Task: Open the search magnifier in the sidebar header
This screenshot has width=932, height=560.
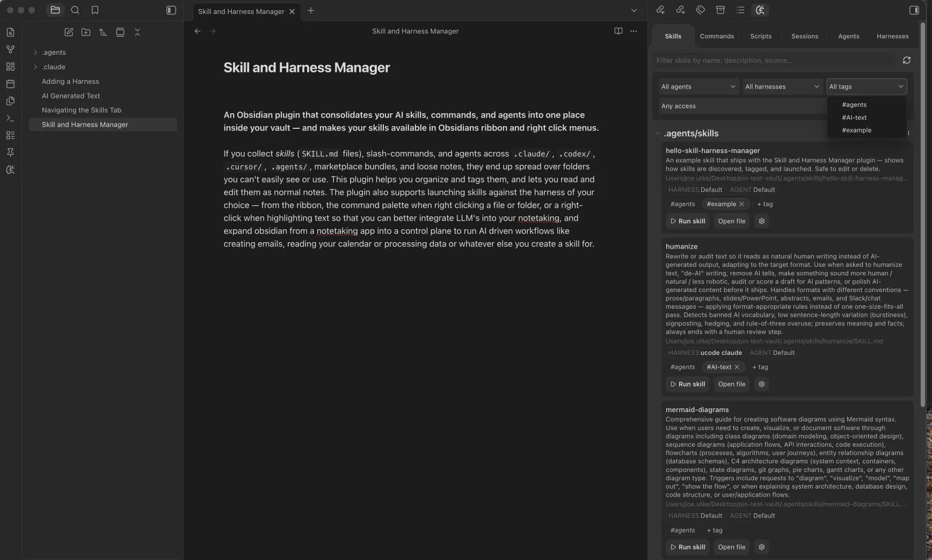Action: (75, 10)
